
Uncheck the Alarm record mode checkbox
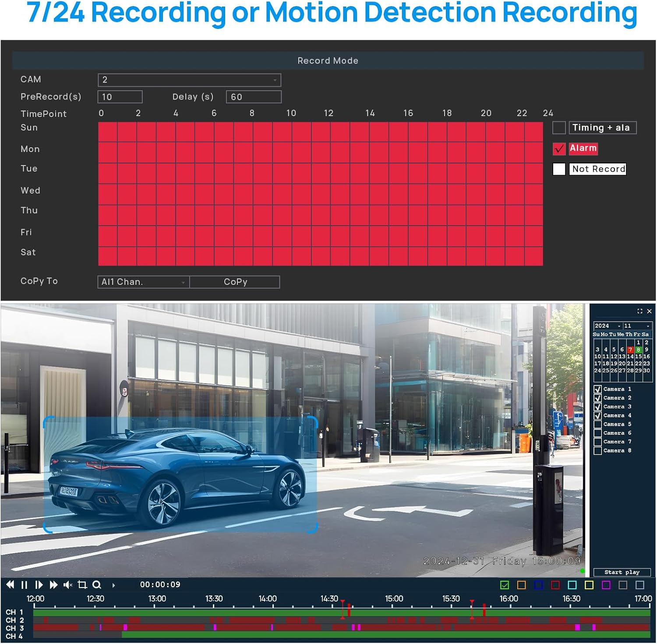pyautogui.click(x=559, y=149)
